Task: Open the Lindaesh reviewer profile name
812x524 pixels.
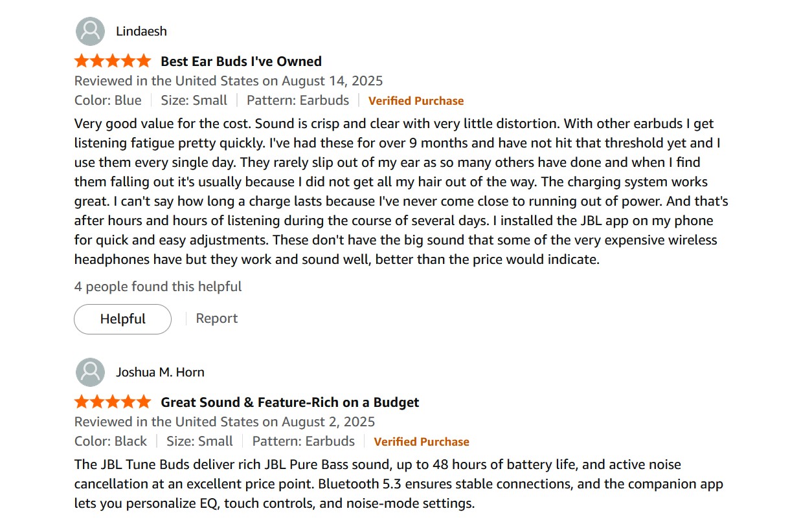Action: pyautogui.click(x=141, y=31)
